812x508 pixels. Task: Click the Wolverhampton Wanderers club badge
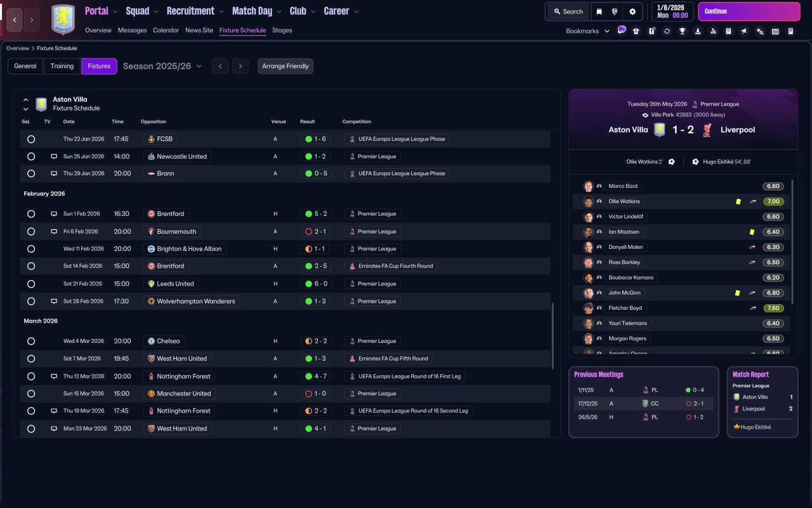click(x=152, y=302)
